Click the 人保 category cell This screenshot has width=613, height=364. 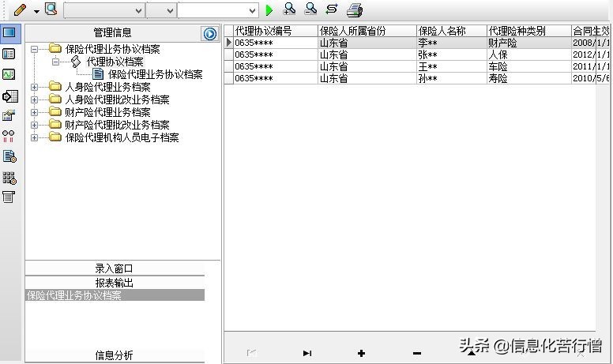tap(529, 54)
